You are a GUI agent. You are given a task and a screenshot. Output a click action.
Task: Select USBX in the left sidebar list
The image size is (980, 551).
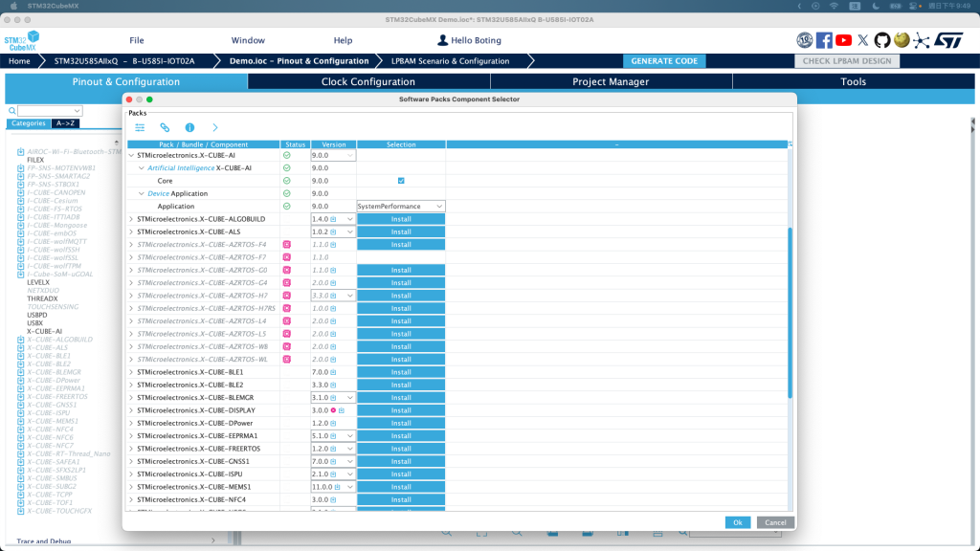tap(35, 323)
